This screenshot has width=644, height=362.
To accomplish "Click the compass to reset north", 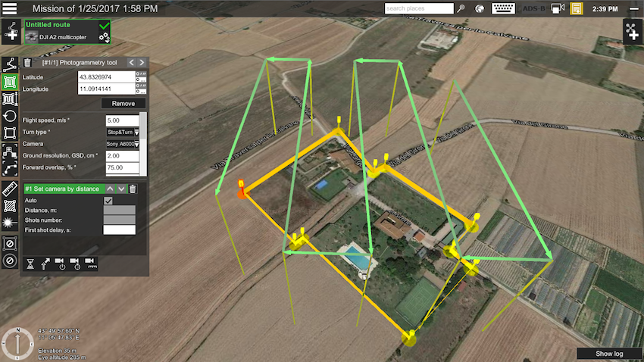I will coord(17,343).
